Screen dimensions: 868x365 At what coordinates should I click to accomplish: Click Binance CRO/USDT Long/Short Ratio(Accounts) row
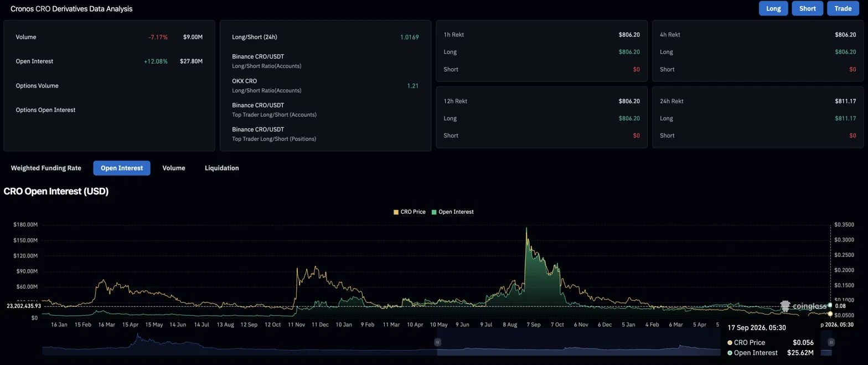(325, 61)
